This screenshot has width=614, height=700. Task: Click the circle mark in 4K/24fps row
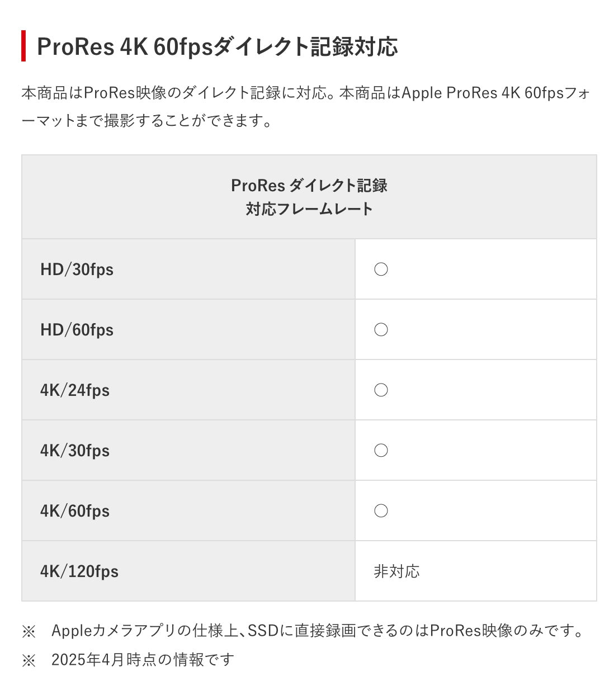click(x=381, y=390)
